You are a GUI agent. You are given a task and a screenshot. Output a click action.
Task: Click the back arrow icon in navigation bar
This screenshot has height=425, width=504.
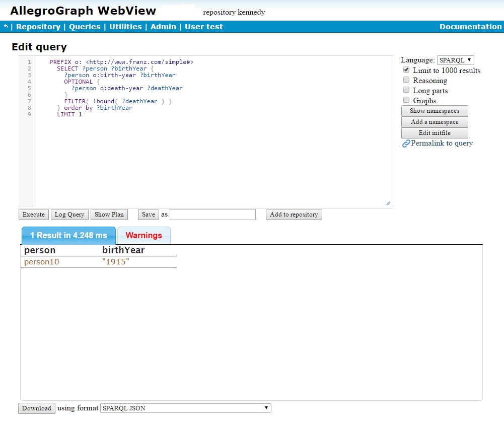pos(6,27)
